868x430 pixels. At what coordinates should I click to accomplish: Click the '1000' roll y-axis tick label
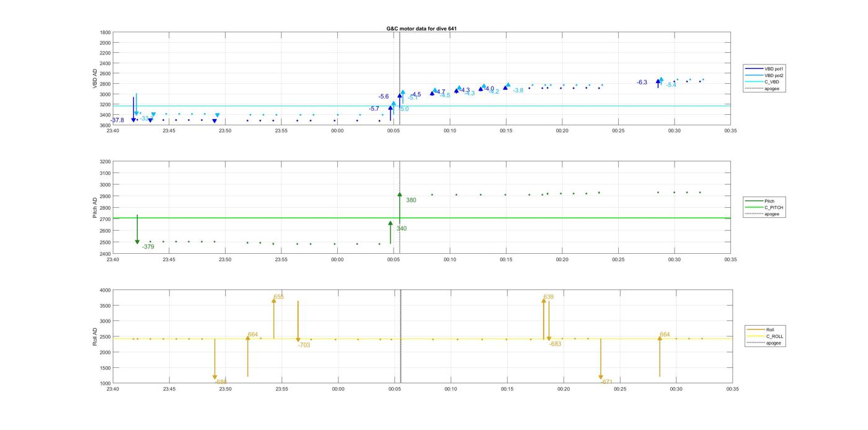click(105, 383)
